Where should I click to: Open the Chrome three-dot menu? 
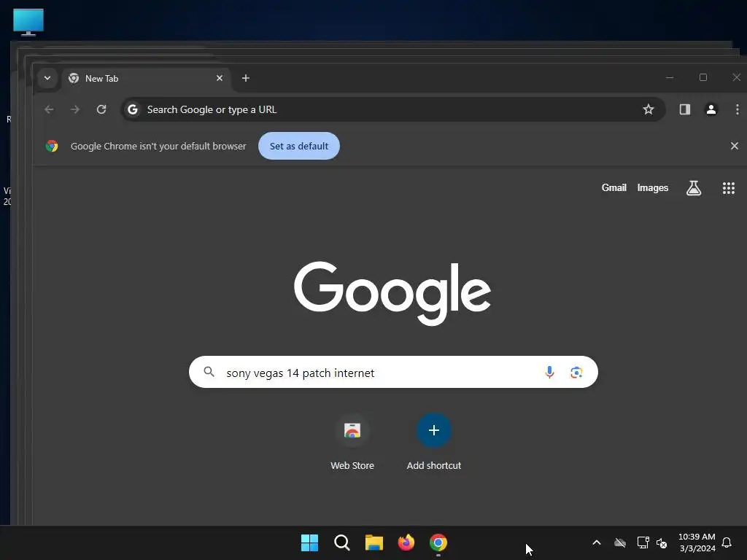(x=737, y=109)
